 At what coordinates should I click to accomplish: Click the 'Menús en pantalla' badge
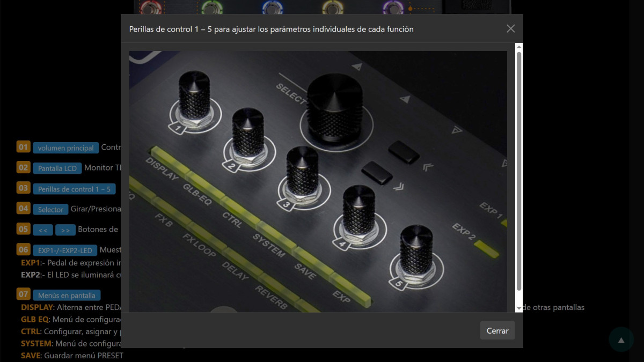point(67,295)
